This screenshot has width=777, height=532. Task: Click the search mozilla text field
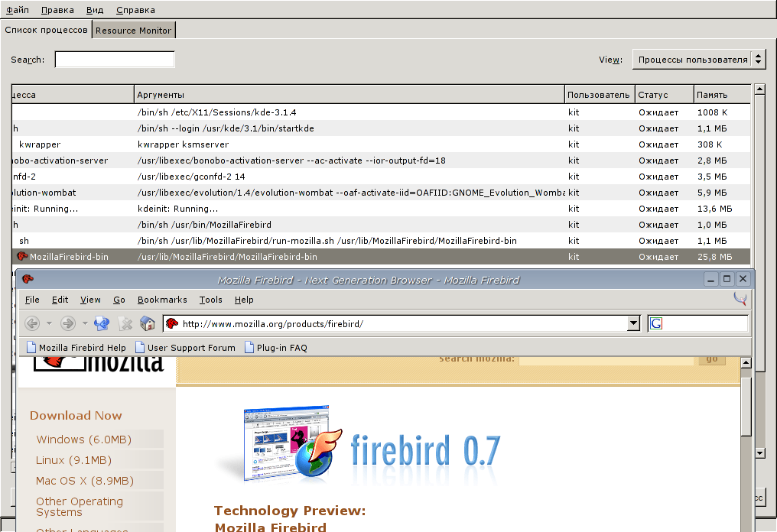coord(606,360)
